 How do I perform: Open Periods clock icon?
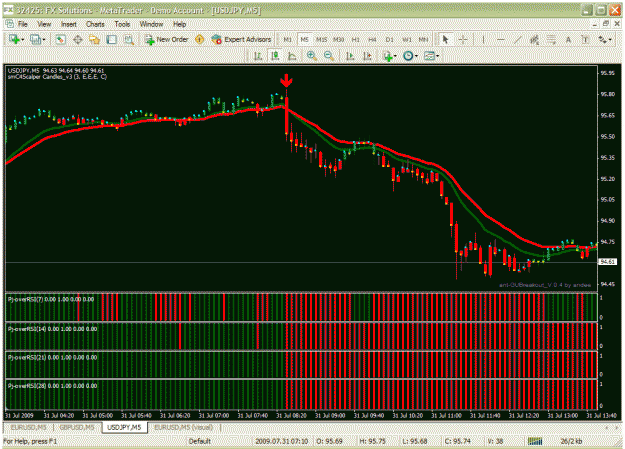[408, 56]
